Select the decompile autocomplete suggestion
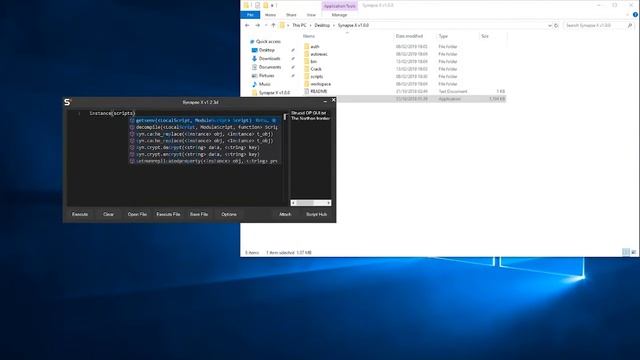Image resolution: width=640 pixels, height=360 pixels. 204,127
